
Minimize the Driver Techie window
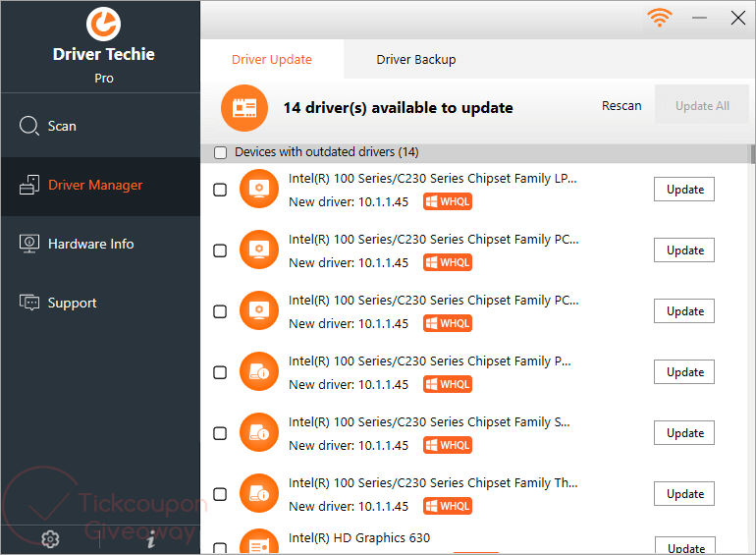699,18
